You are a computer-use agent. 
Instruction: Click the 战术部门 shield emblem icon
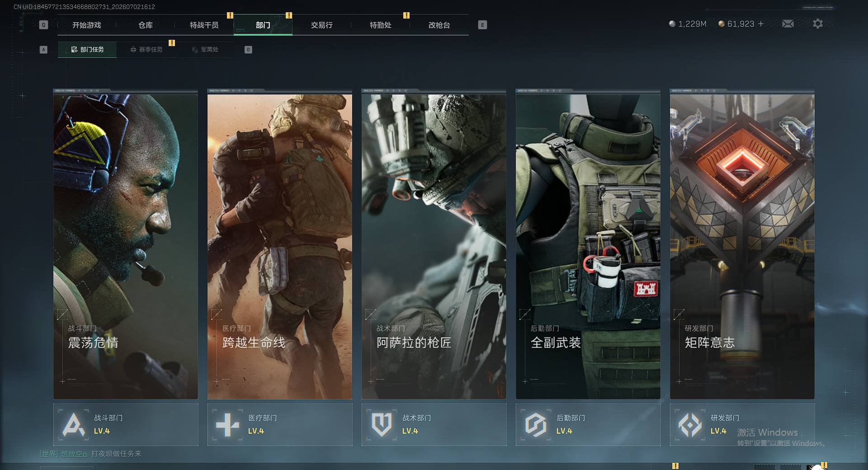click(382, 425)
